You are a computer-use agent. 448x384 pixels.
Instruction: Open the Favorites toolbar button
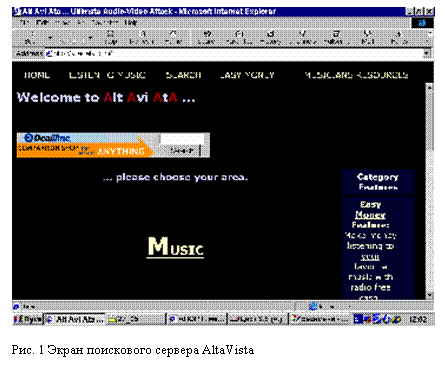click(239, 38)
